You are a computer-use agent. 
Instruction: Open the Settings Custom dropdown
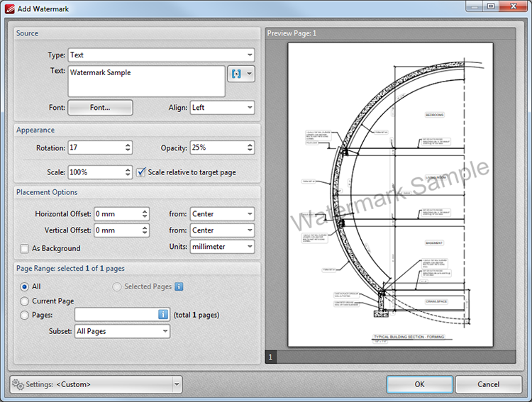[96, 384]
